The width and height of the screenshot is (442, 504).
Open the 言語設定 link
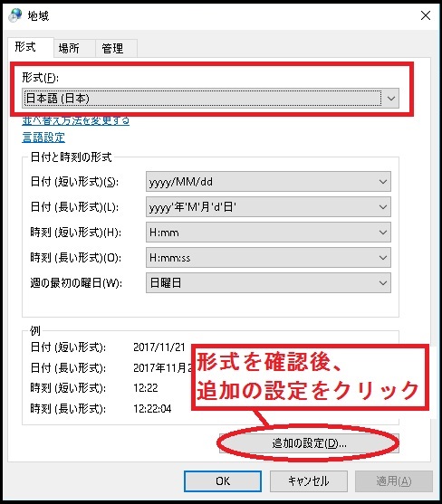[x=43, y=138]
